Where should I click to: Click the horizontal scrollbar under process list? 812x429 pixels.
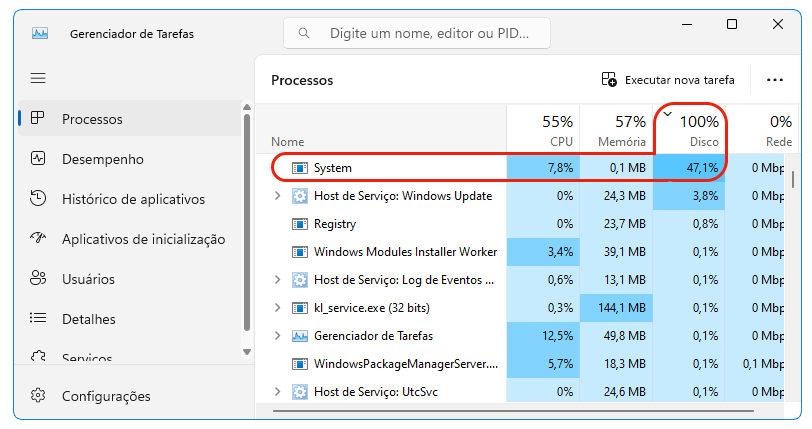[513, 411]
